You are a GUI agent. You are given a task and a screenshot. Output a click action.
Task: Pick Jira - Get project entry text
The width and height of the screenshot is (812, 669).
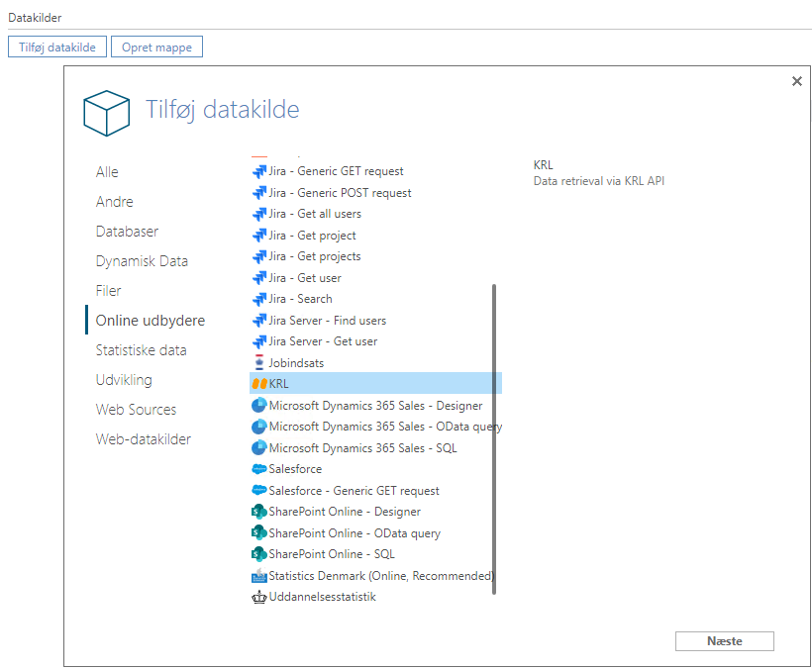click(x=312, y=236)
